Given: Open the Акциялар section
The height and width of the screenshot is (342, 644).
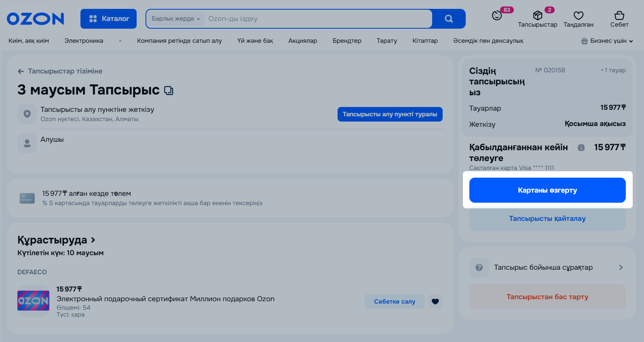Looking at the screenshot, I should coord(303,41).
